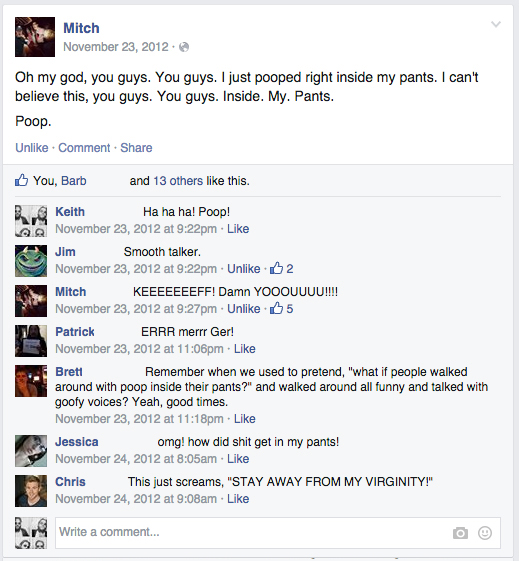This screenshot has height=561, width=519.
Task: Open Chris's profile name link
Action: point(70,482)
